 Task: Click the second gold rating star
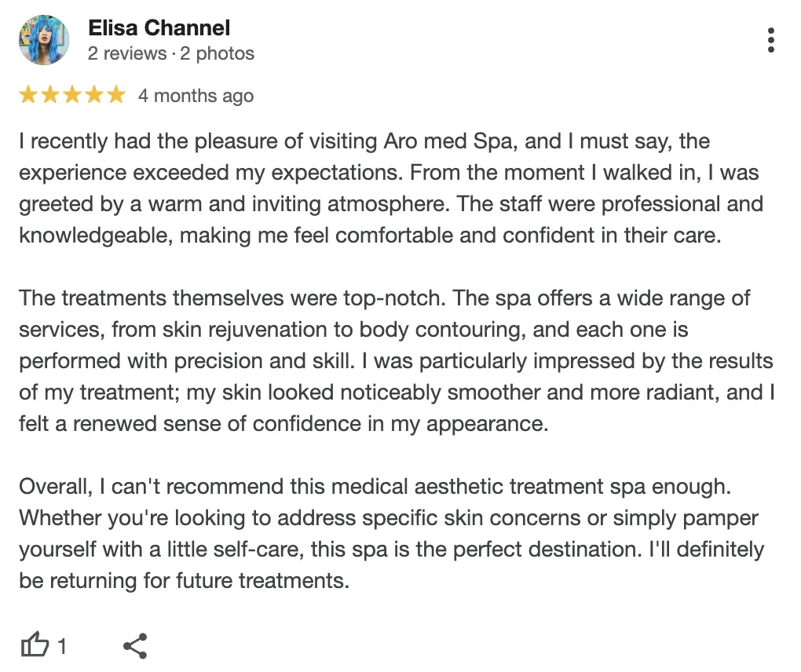50,95
